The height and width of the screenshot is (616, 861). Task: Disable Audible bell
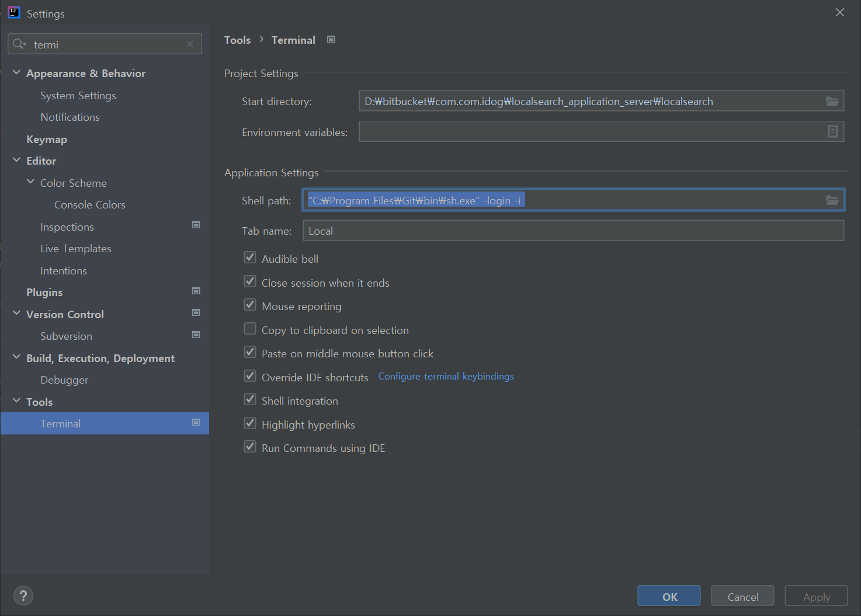click(250, 257)
